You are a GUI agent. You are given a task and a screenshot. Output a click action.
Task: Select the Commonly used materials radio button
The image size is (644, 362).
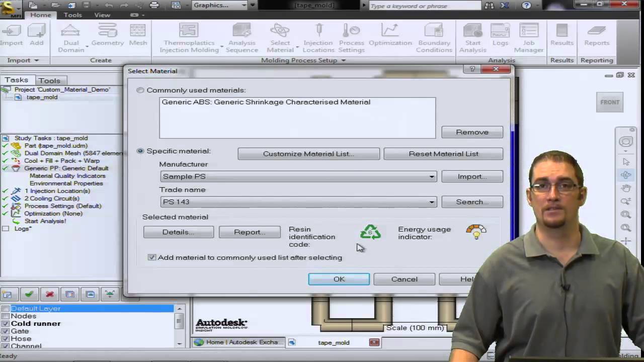pos(140,90)
